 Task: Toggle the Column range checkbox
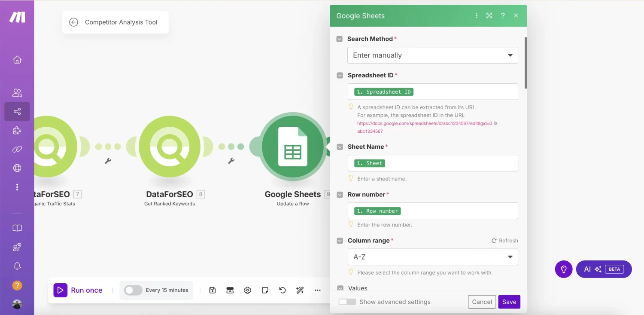pyautogui.click(x=340, y=241)
